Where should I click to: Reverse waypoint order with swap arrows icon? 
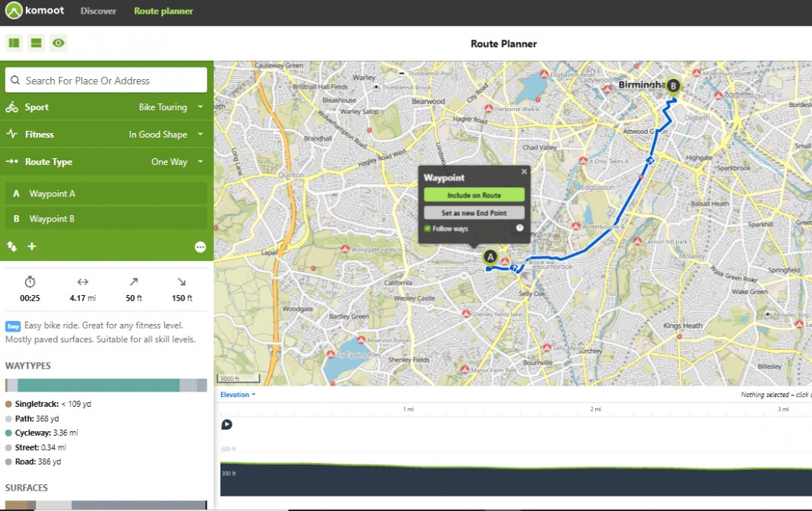[12, 246]
